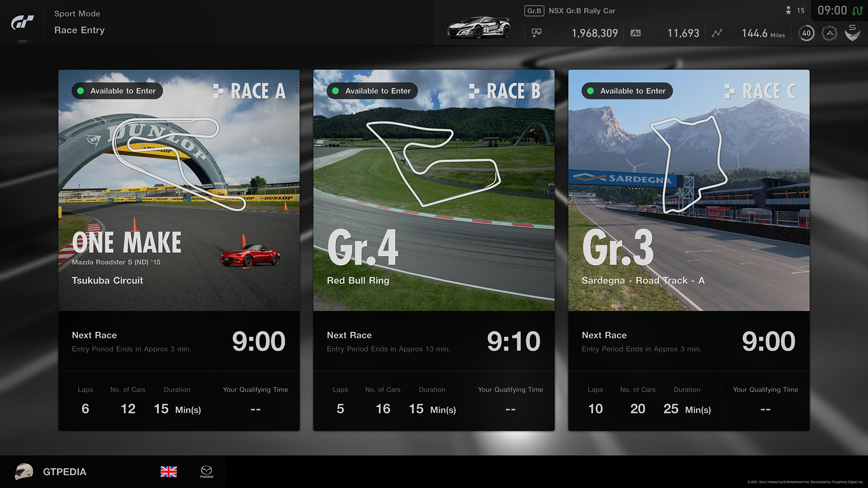Click the Gran Turismo GT logo
This screenshot has width=868, height=488.
[22, 22]
